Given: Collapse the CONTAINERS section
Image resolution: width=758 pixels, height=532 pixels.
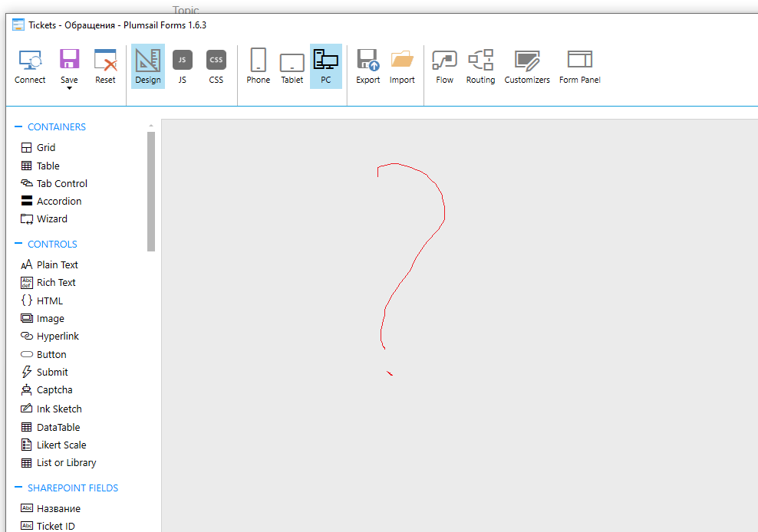Looking at the screenshot, I should coord(18,126).
